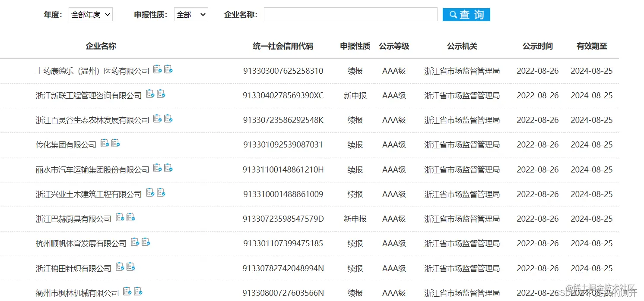Open the 年度 year dropdown
Screen dimensions: 644x301
[x=91, y=14]
